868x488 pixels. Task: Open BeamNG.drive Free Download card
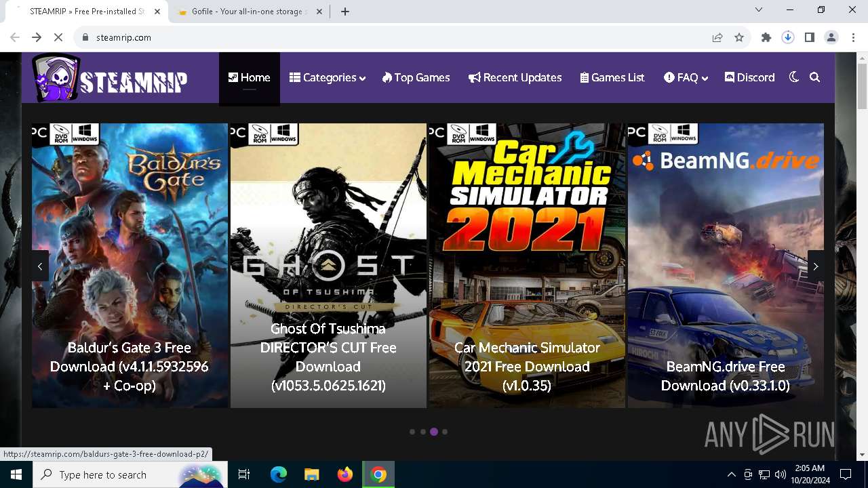[726, 266]
